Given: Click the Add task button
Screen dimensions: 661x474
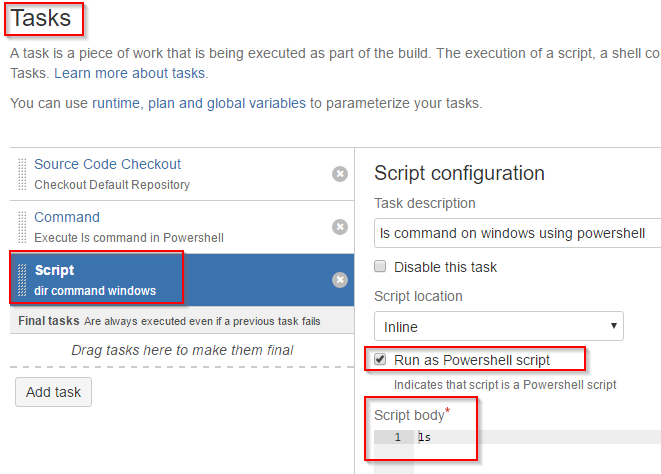Looking at the screenshot, I should tap(54, 392).
